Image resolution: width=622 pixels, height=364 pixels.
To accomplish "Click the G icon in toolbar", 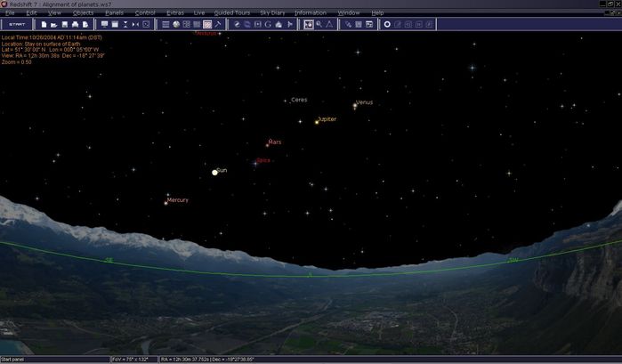I will click(268, 24).
